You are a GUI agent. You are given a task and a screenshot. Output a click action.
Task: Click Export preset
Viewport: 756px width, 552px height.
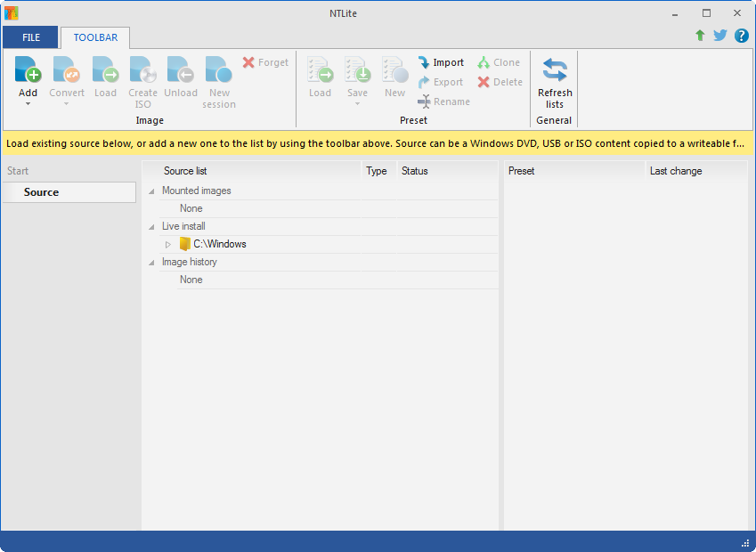[x=440, y=82]
